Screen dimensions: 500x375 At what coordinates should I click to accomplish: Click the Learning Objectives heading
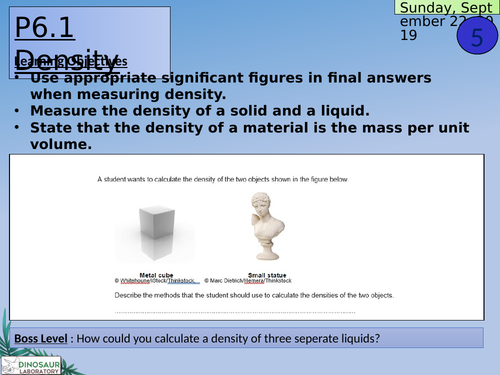pyautogui.click(x=71, y=61)
